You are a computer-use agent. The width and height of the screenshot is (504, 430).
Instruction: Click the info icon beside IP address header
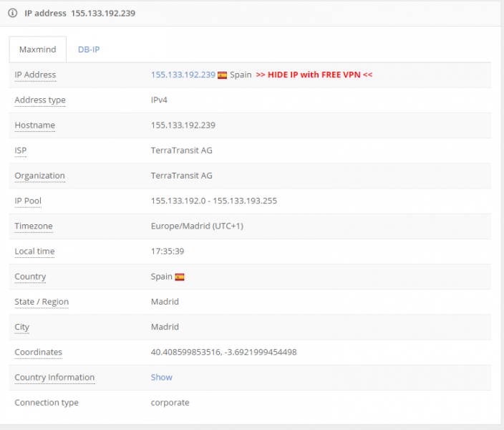(x=13, y=13)
